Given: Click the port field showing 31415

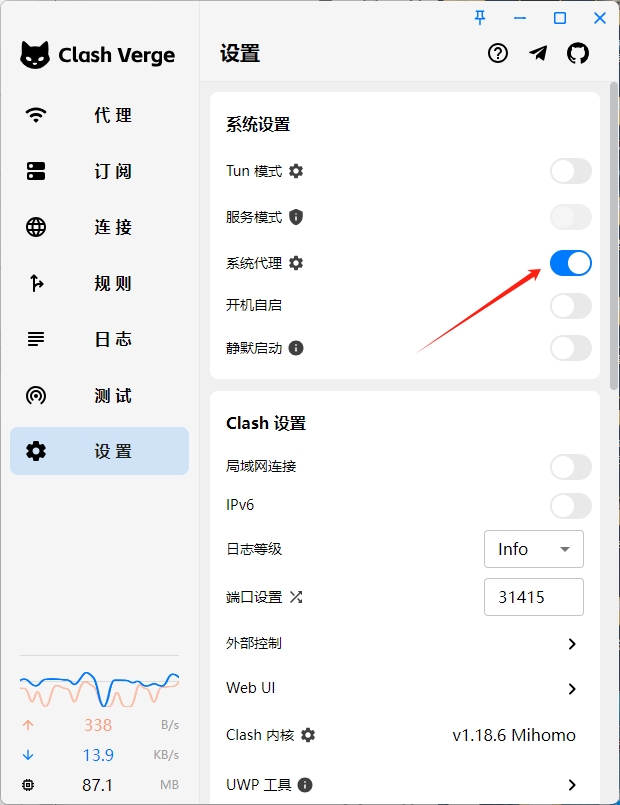Looking at the screenshot, I should 534,597.
